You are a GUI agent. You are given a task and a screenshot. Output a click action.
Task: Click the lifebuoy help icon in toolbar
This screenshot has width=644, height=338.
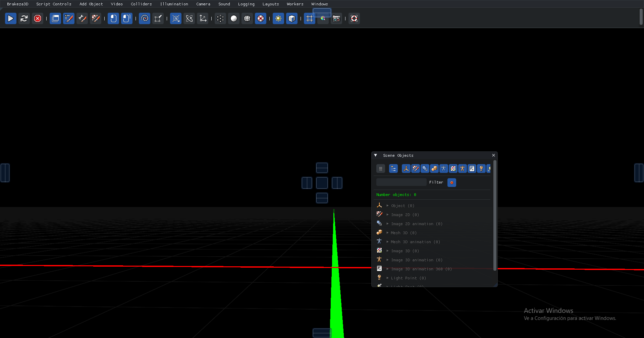354,18
